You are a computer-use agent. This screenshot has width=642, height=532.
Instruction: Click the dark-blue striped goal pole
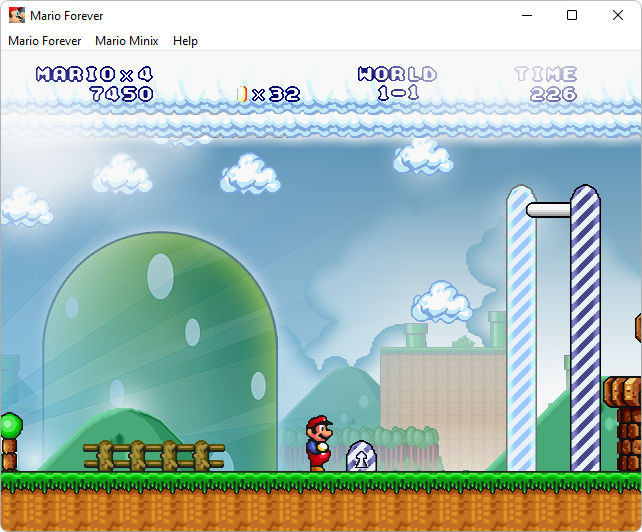click(585, 330)
